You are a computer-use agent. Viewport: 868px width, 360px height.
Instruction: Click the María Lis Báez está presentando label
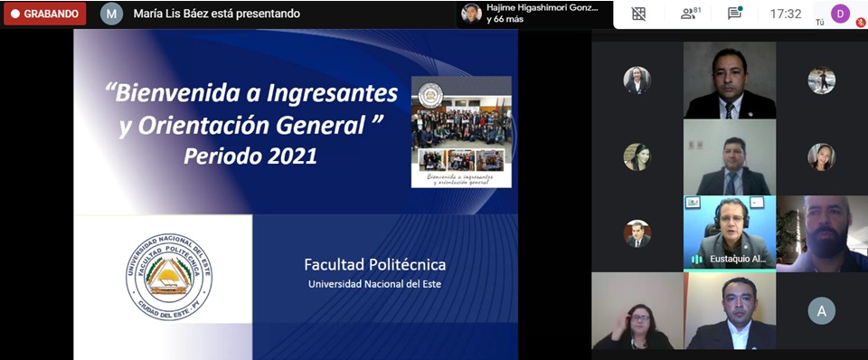click(x=216, y=14)
